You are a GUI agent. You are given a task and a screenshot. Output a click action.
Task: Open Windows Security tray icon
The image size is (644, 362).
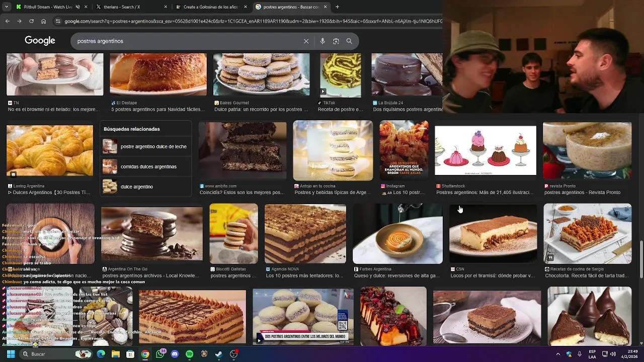(x=569, y=354)
